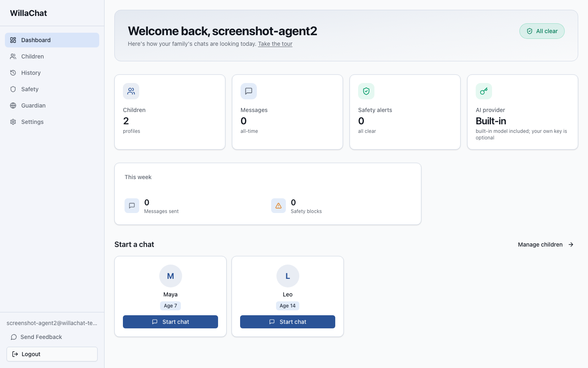Click Leo's L avatar circle

coord(288,276)
